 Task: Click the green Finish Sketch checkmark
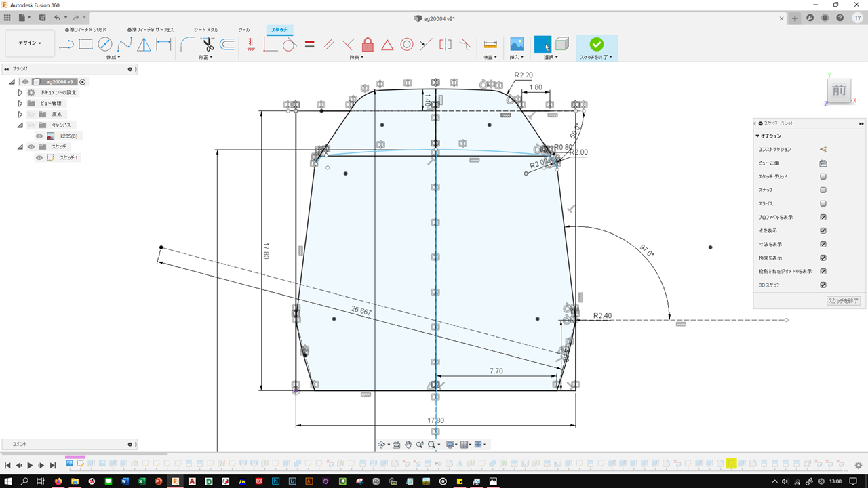click(596, 44)
